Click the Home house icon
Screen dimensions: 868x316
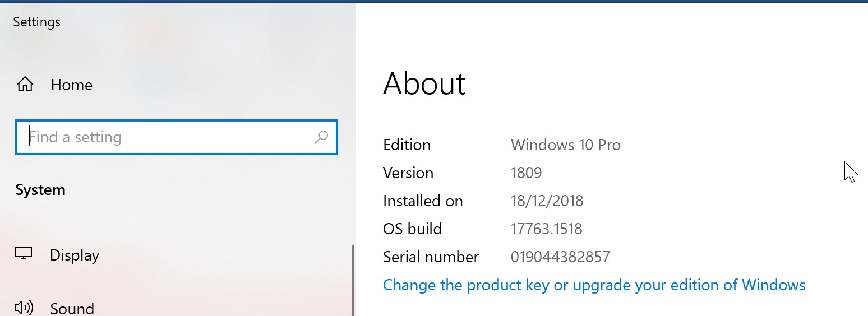[x=25, y=85]
